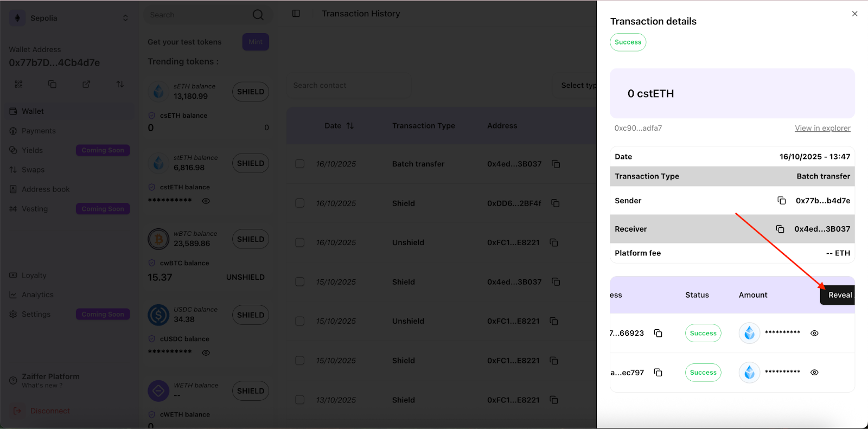Copy address 0xDD6...2BF4f in the table

(x=555, y=203)
